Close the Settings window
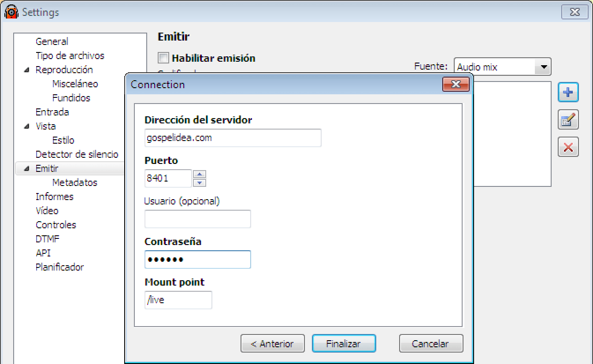Screen dimensions: 593x364 (x=574, y=12)
